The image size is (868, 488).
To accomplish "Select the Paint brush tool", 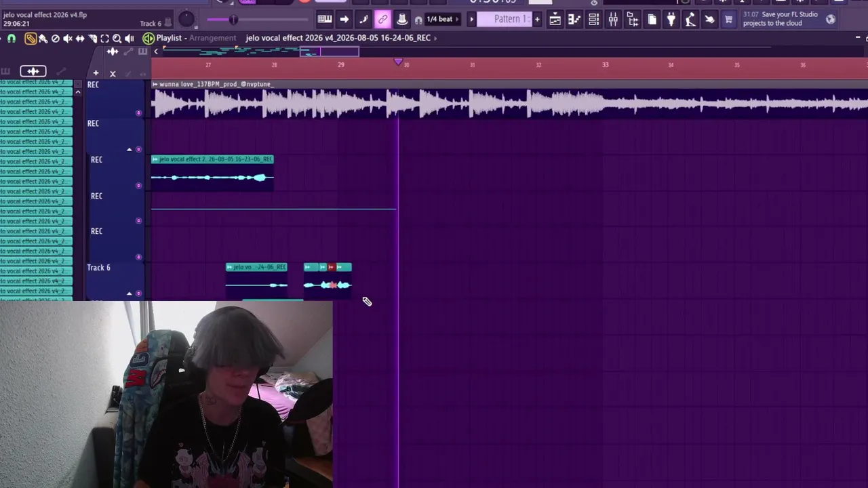I will click(x=43, y=39).
